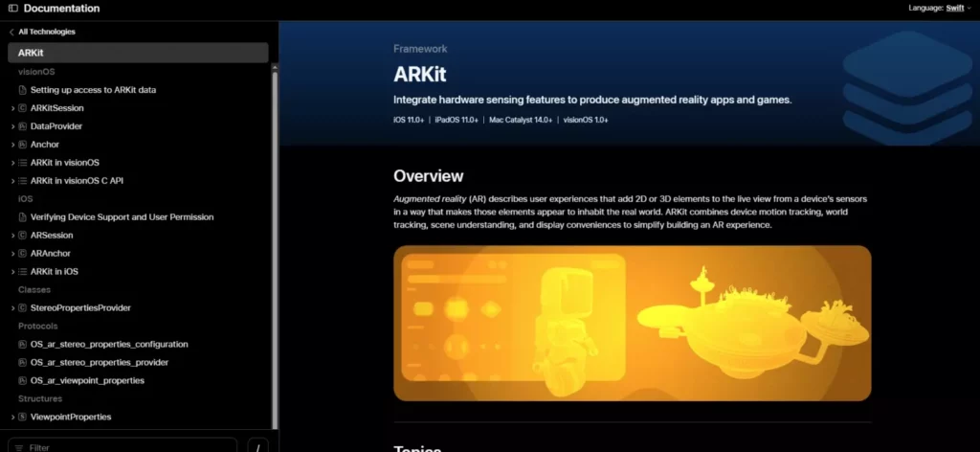This screenshot has height=452, width=980.
Task: Click the filter icon in the Filter field
Action: (x=19, y=447)
